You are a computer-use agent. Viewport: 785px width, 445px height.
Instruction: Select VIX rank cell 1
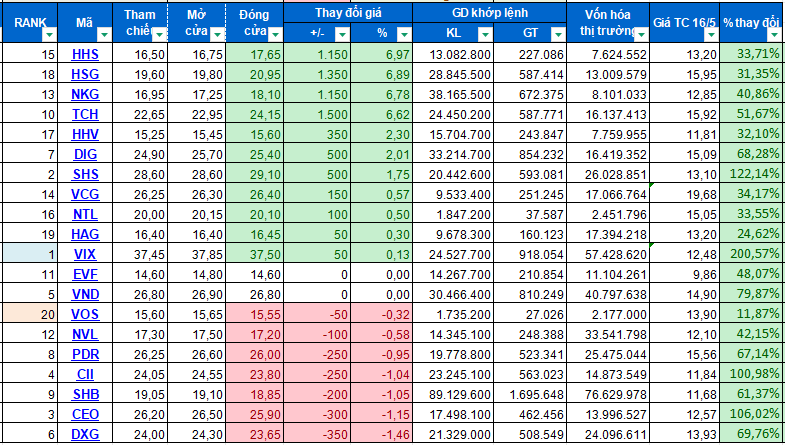[x=31, y=254]
